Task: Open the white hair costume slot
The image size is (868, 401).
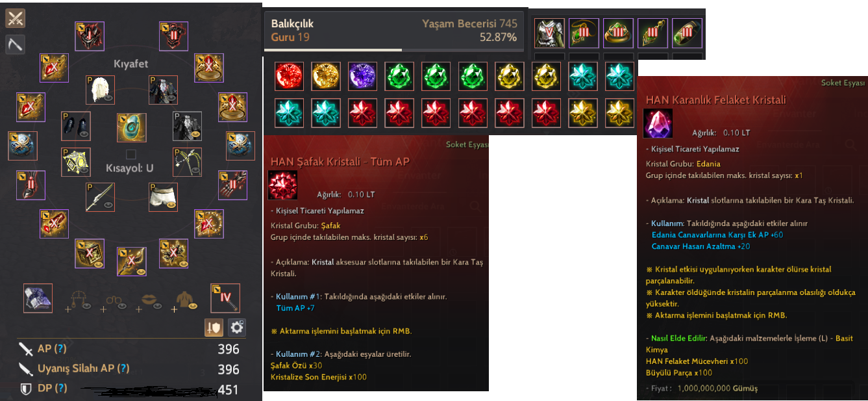Action: tap(100, 90)
